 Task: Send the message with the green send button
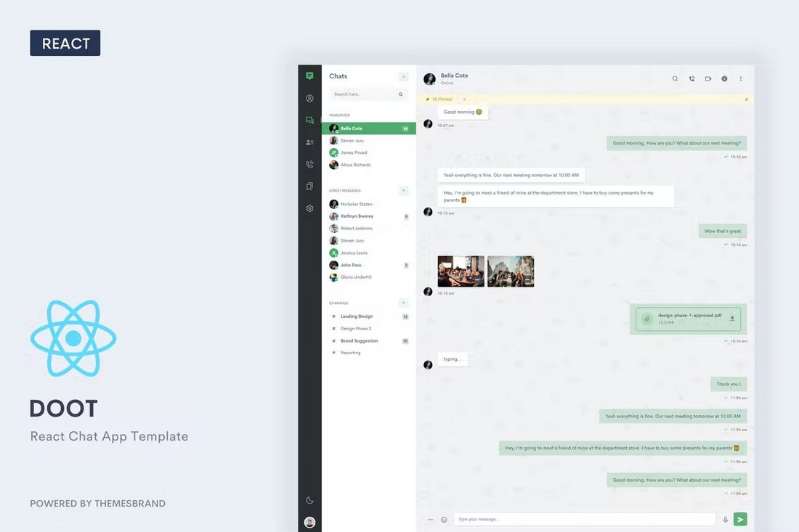[x=740, y=519]
